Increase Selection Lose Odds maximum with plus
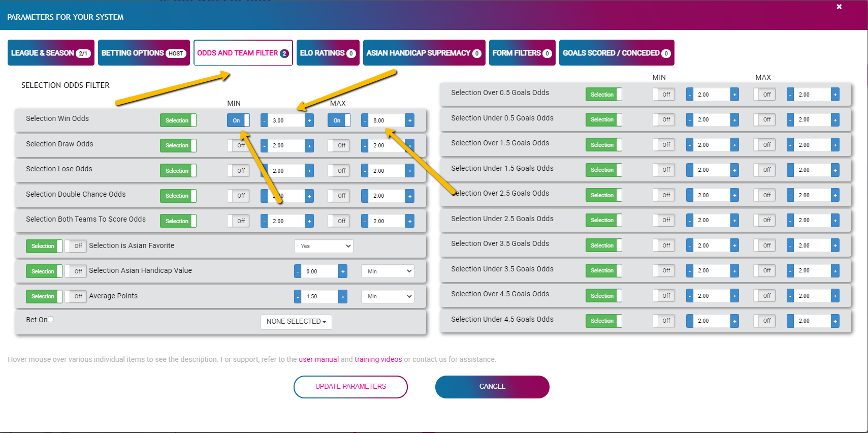 pos(410,171)
